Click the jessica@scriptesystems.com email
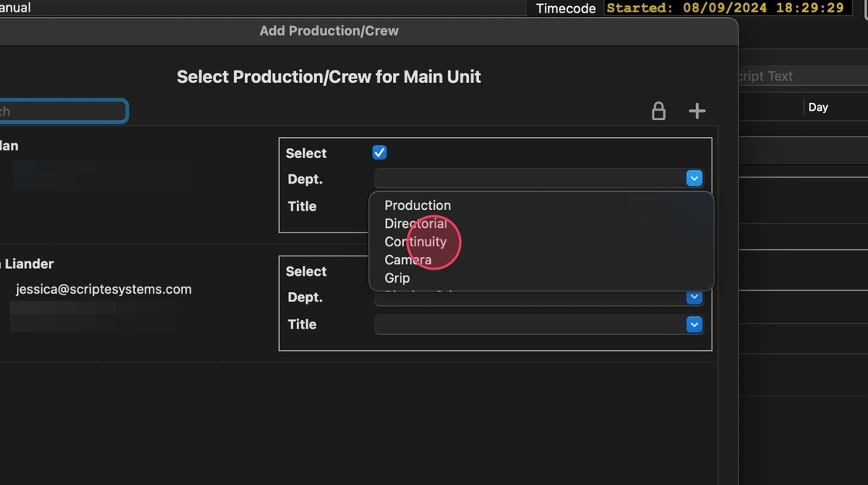The width and height of the screenshot is (868, 485). [x=103, y=289]
